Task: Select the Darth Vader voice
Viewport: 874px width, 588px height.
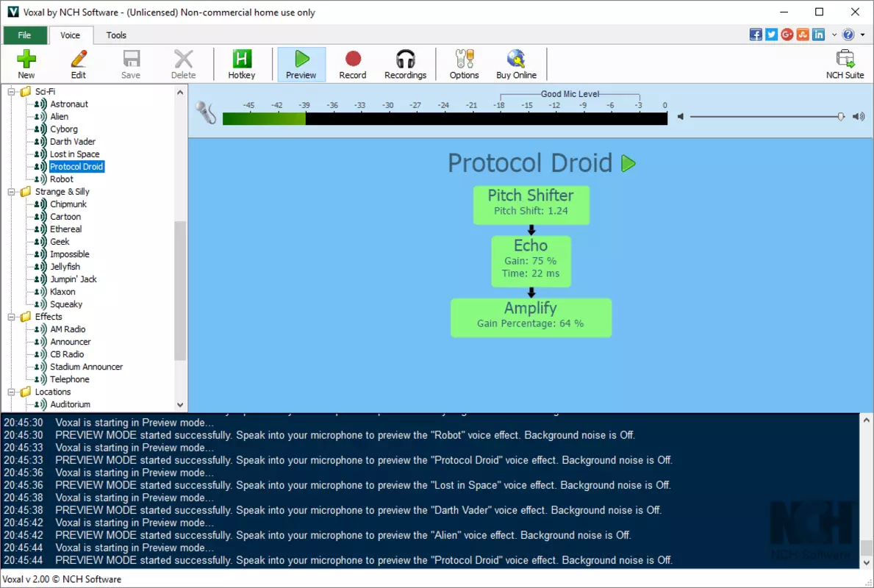Action: [73, 142]
